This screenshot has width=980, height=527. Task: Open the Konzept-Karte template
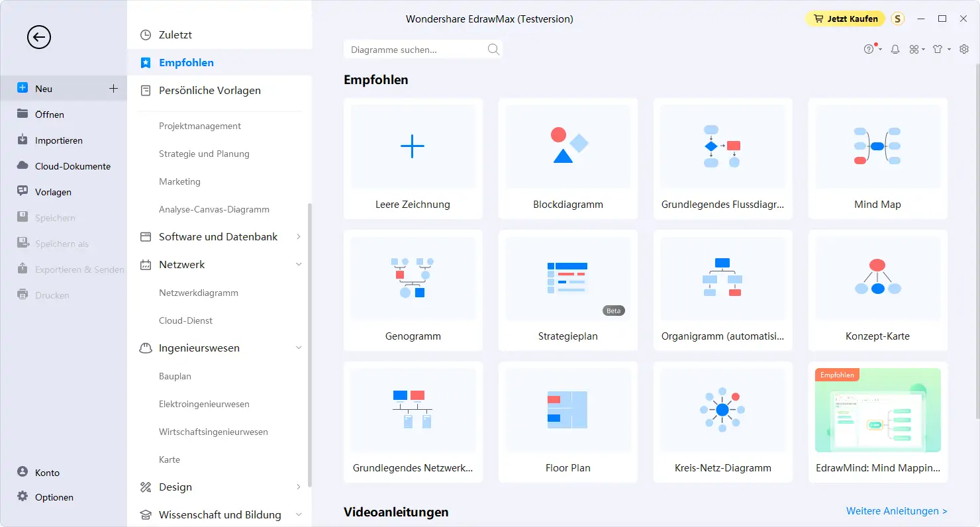(x=878, y=291)
